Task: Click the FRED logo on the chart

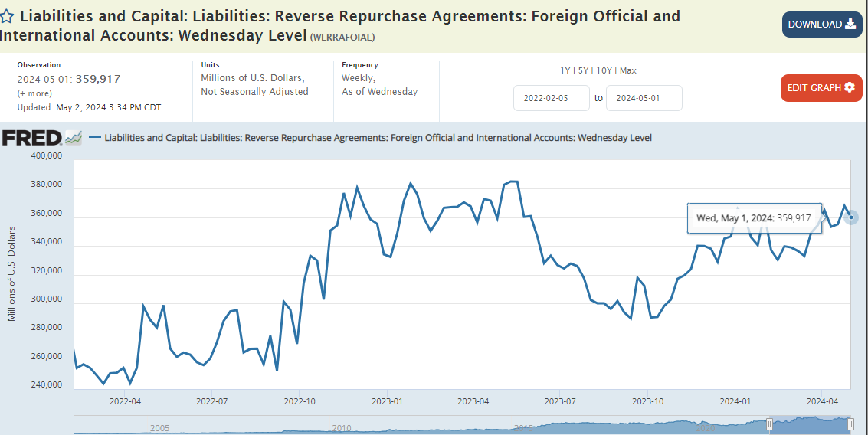Action: (31, 138)
